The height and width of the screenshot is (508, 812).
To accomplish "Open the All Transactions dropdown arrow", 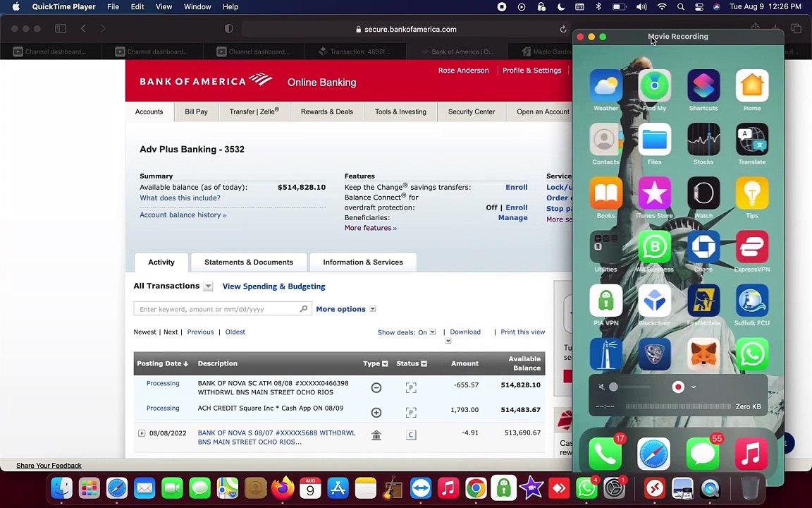I will (x=208, y=286).
